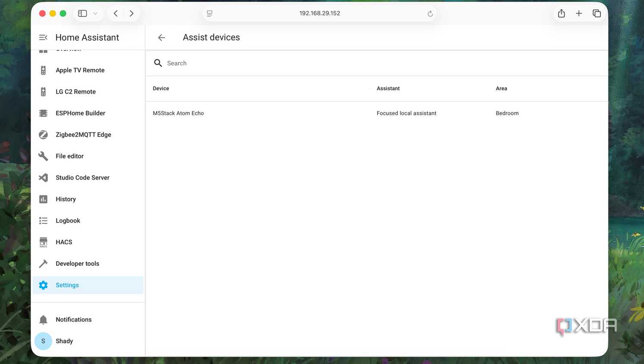Click Focused local assistant cell
Image resolution: width=644 pixels, height=364 pixels.
(406, 113)
